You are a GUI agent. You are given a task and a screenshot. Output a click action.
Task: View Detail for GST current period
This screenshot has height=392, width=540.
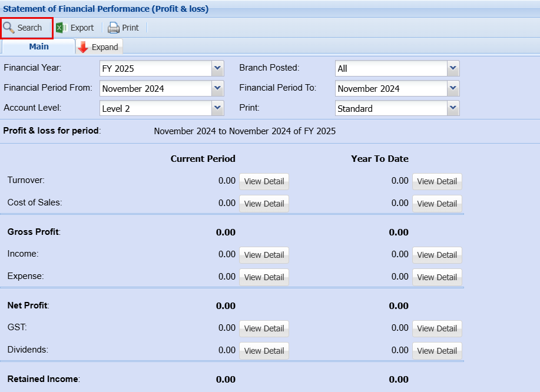264,328
